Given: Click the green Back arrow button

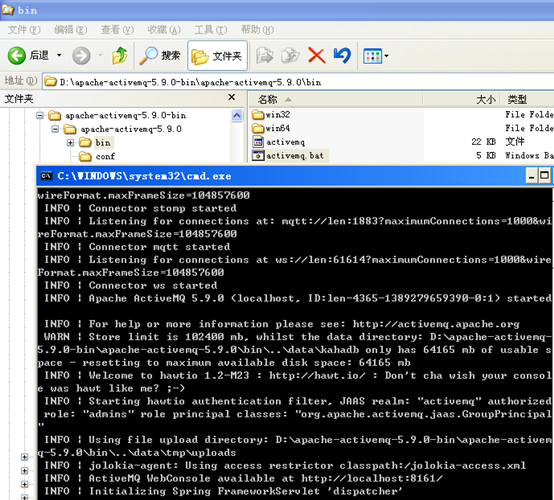Looking at the screenshot, I should (17, 55).
